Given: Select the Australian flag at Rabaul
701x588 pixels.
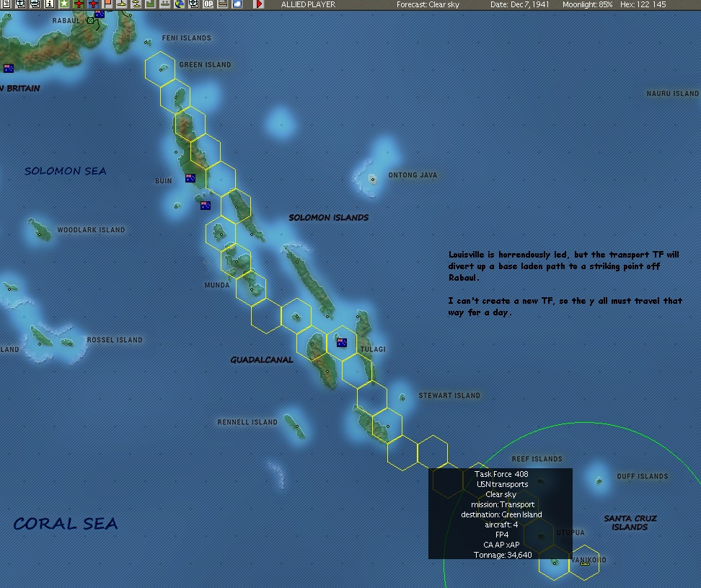Looking at the screenshot, I should pyautogui.click(x=100, y=14).
